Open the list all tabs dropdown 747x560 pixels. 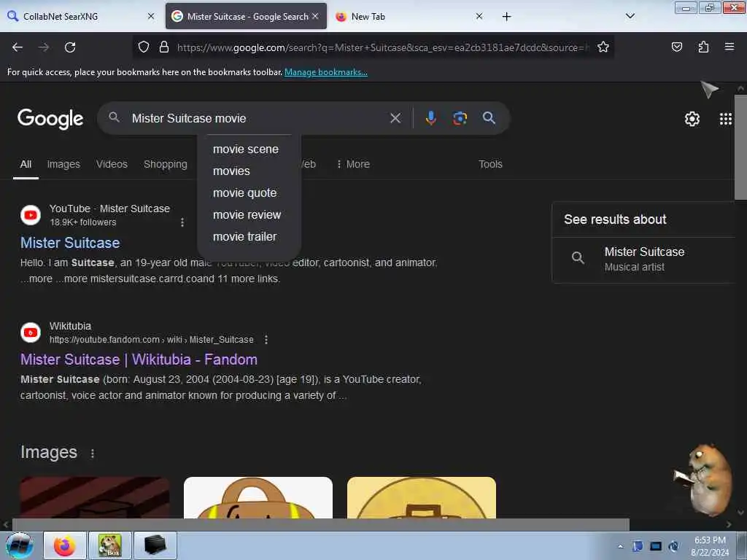point(630,16)
